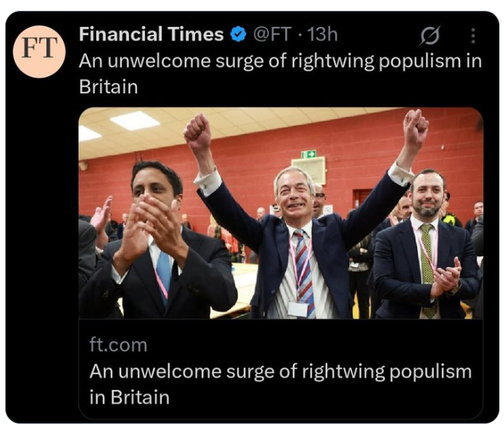Open the article preview photo
The width and height of the screenshot is (504, 425).
point(280,213)
